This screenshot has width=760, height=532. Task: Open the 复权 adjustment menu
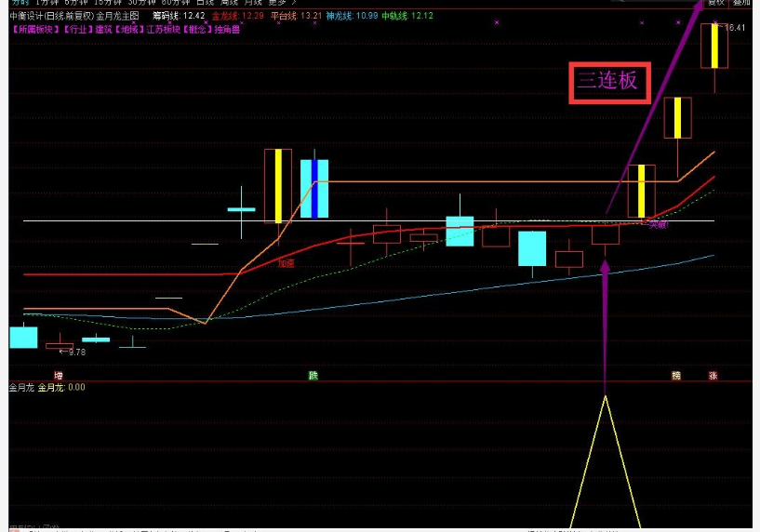pos(715,3)
